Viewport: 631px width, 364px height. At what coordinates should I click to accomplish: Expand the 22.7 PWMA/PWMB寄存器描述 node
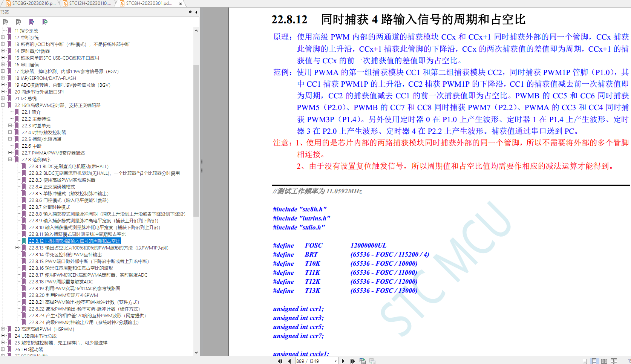click(x=10, y=153)
